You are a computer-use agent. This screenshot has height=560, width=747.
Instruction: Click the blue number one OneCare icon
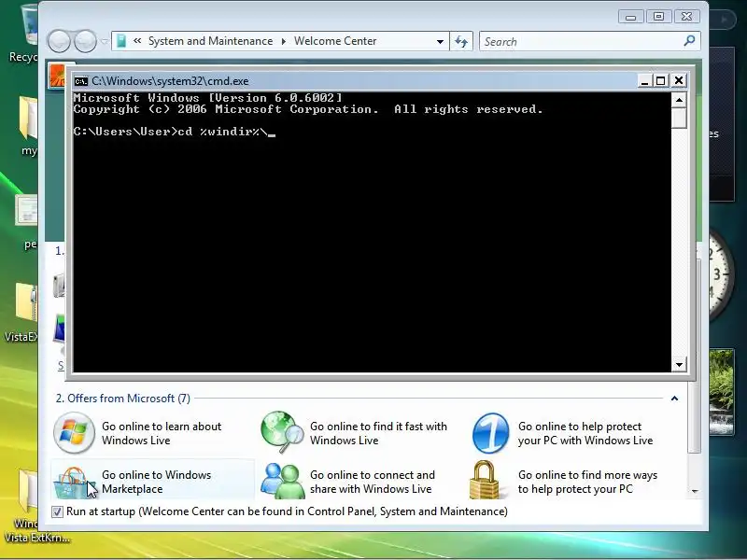coord(491,433)
